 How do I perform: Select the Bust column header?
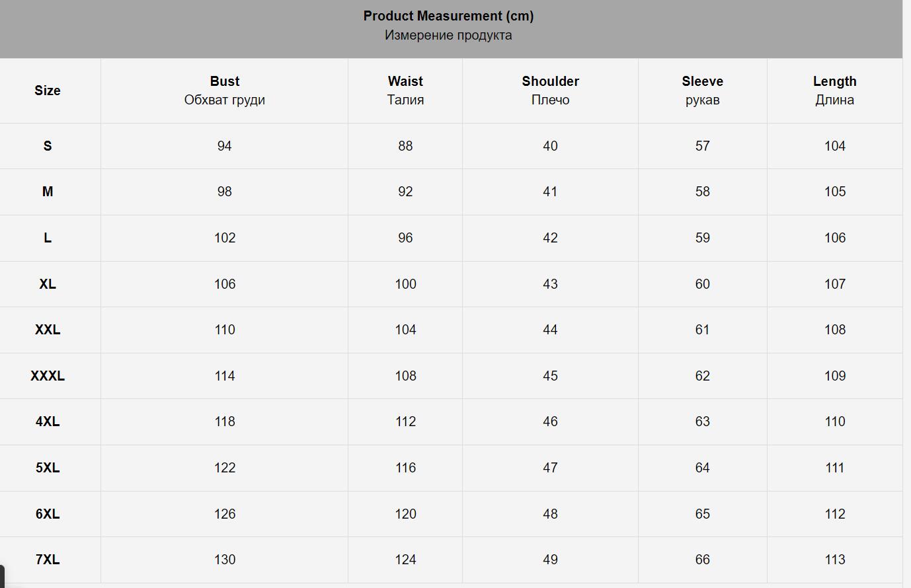225,81
